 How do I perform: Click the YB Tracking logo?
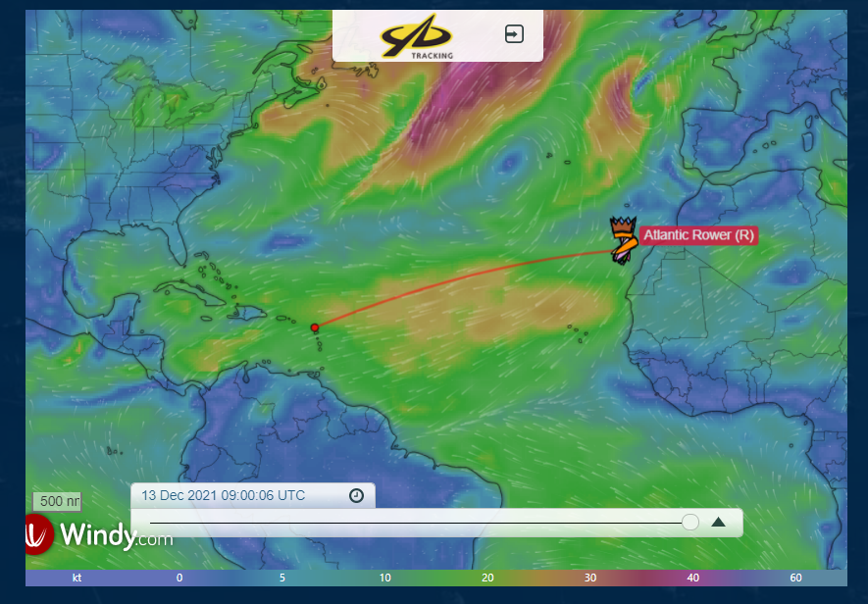click(x=416, y=33)
